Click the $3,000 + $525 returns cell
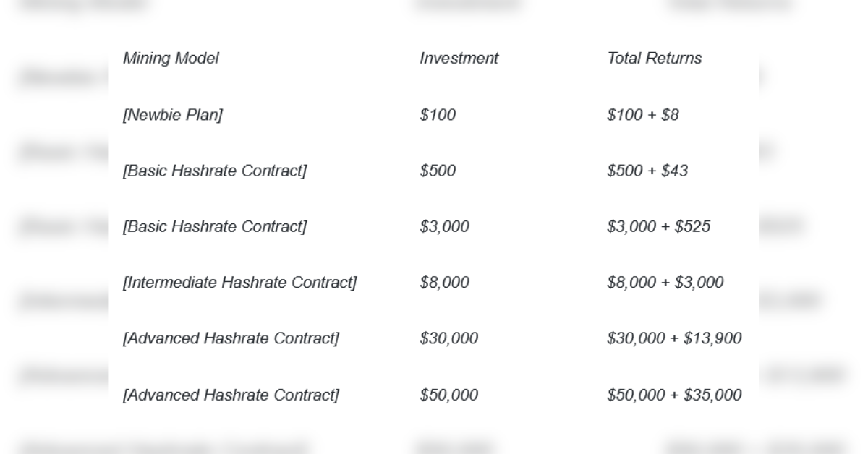Screen dimensions: 868x454 point(659,227)
